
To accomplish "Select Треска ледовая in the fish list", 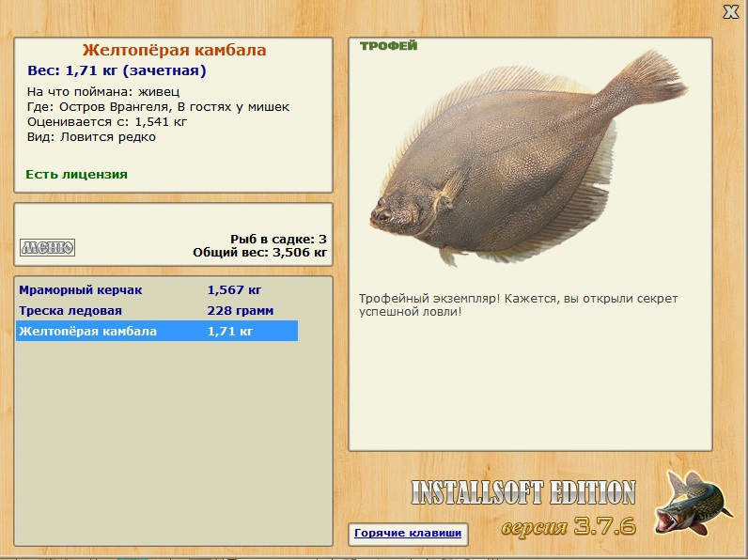I will [157, 310].
